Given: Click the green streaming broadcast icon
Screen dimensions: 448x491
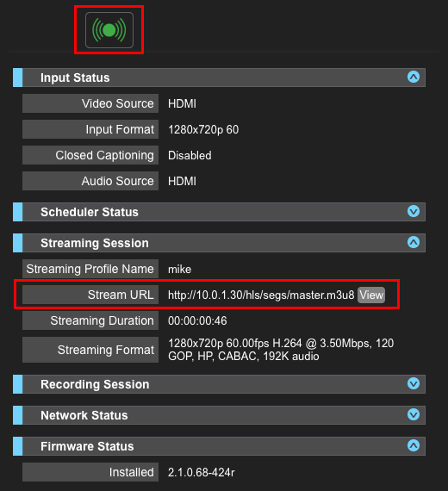Looking at the screenshot, I should coord(109,30).
